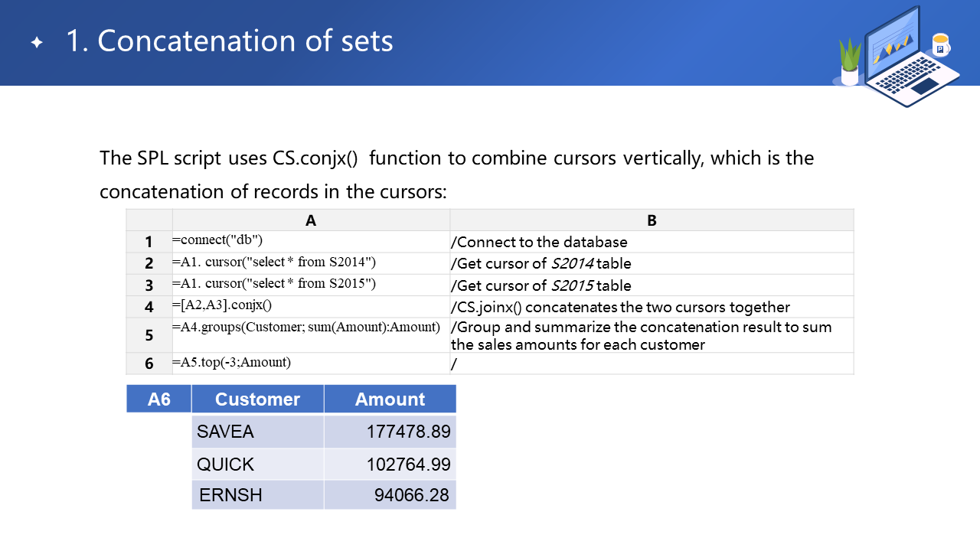
Task: Click the Amount header in the result table
Action: [390, 399]
